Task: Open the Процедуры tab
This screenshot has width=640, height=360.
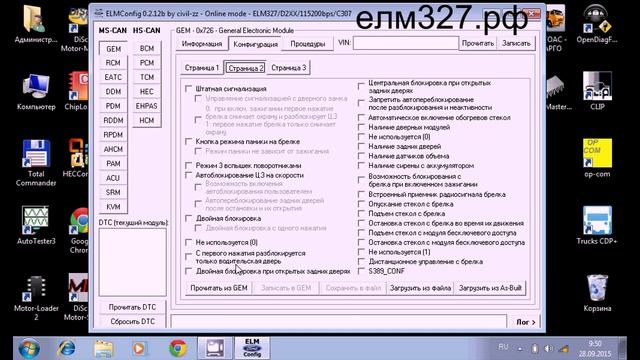Action: point(308,44)
